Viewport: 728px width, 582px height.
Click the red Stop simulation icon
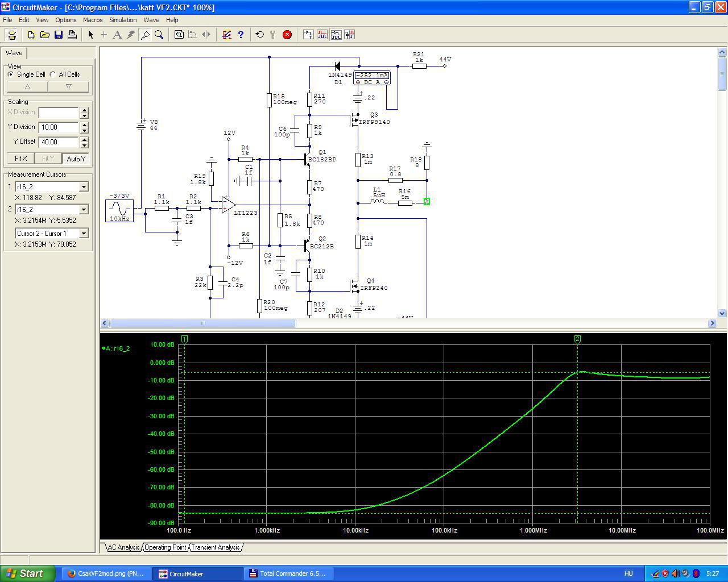(287, 35)
